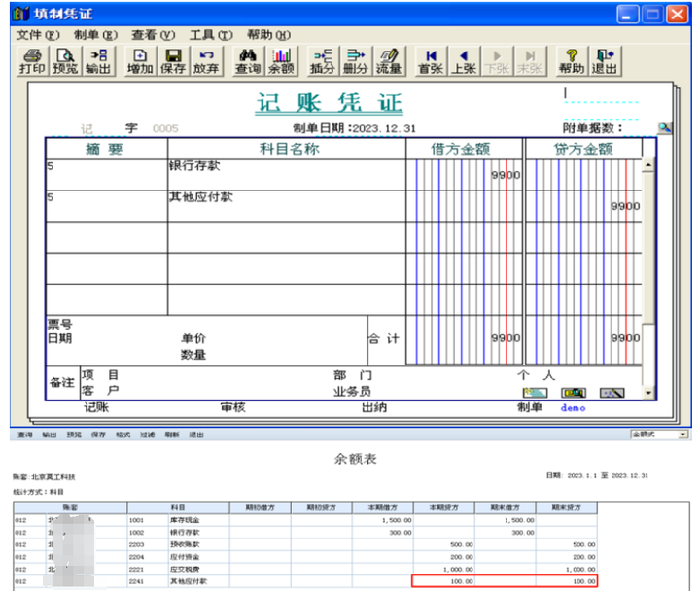Click 保存 in the balance sheet toolbar

(x=98, y=435)
